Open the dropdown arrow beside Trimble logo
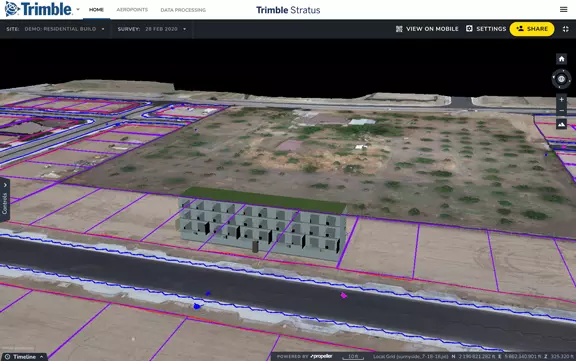 [78, 10]
